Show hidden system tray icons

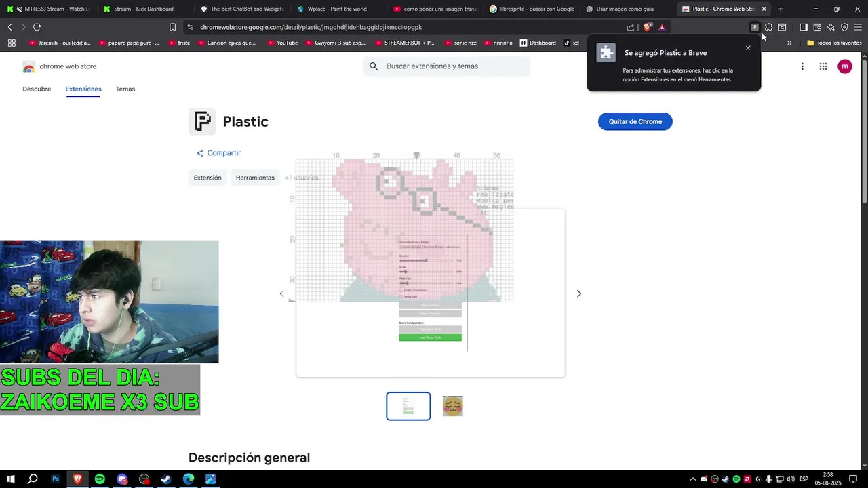[x=692, y=479]
